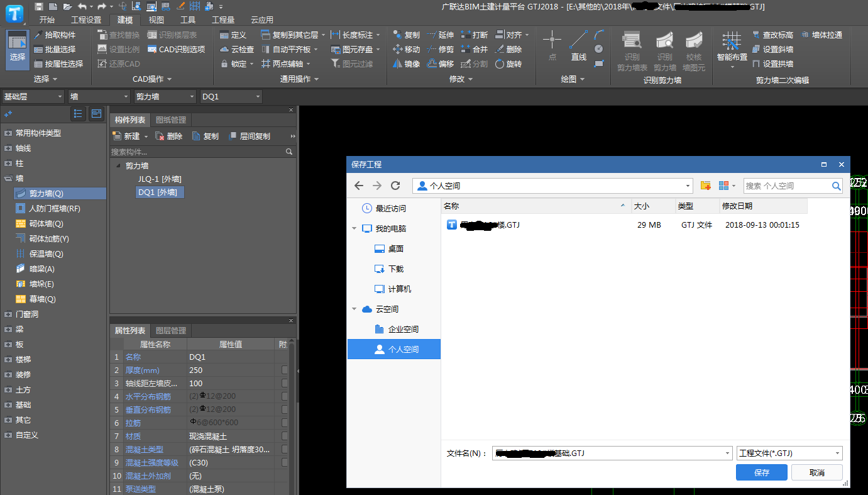The height and width of the screenshot is (495, 868).
Task: Expand the 轴线 tree category
Action: pos(8,148)
